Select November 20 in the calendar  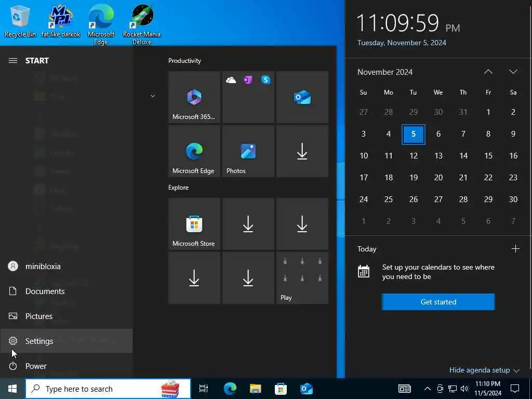(x=438, y=178)
